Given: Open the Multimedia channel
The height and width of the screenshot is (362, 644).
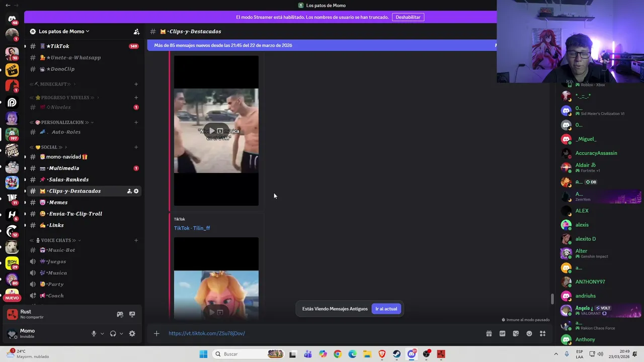Looking at the screenshot, I should 83,168.
